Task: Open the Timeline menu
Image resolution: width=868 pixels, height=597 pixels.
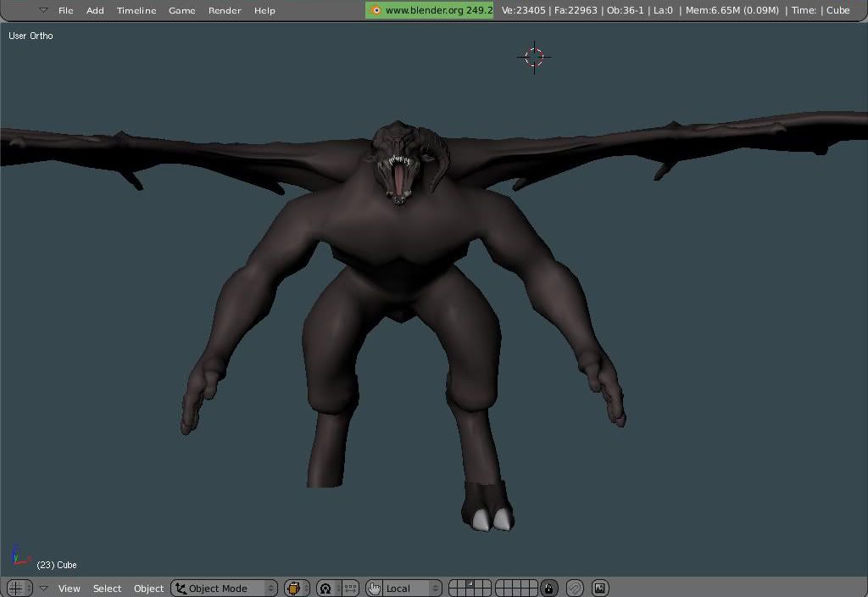Action: pos(136,10)
